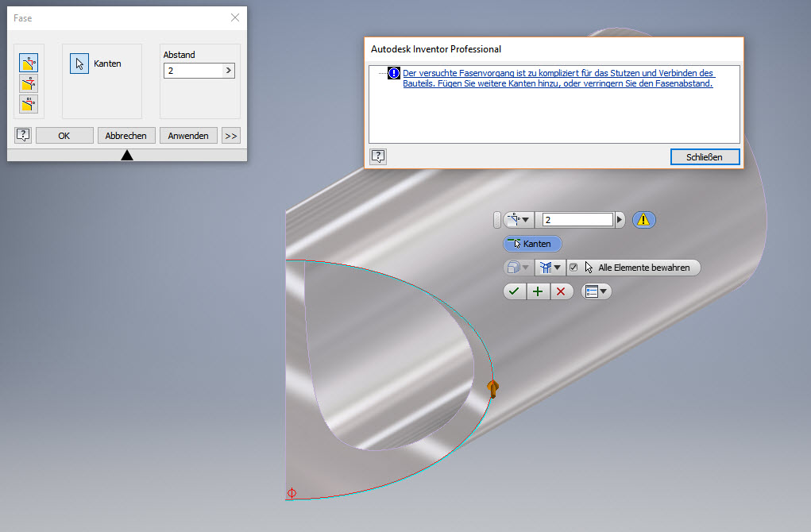
Task: Toggle the Alle Elemente bewahren checkbox
Action: tap(573, 268)
